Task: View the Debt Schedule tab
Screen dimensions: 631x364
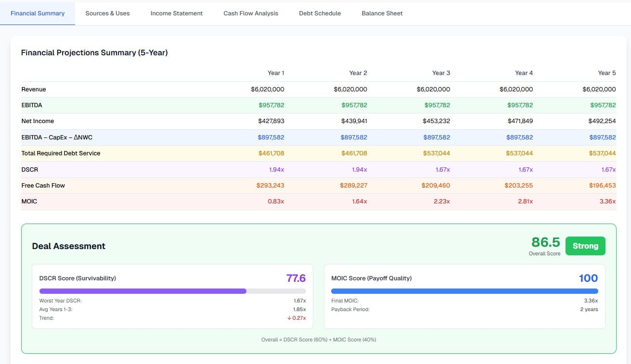Action: [320, 13]
